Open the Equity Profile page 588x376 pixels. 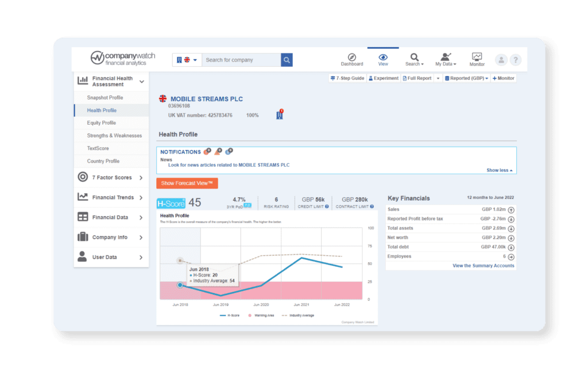click(101, 123)
